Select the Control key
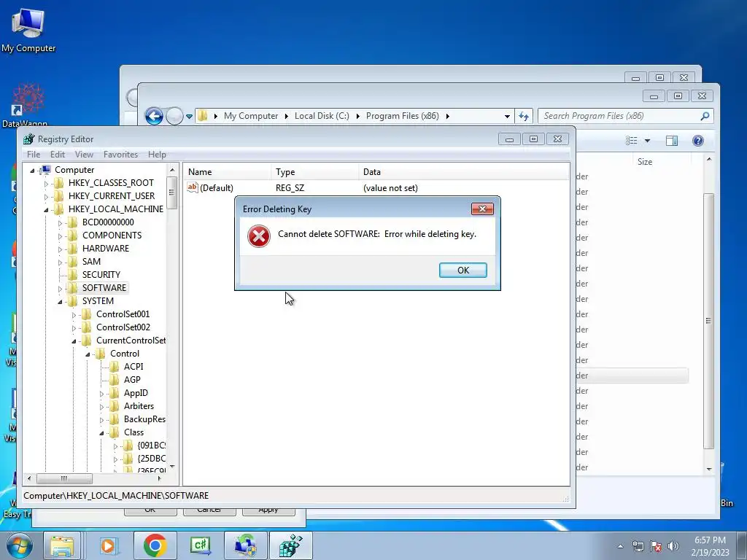 tap(124, 354)
